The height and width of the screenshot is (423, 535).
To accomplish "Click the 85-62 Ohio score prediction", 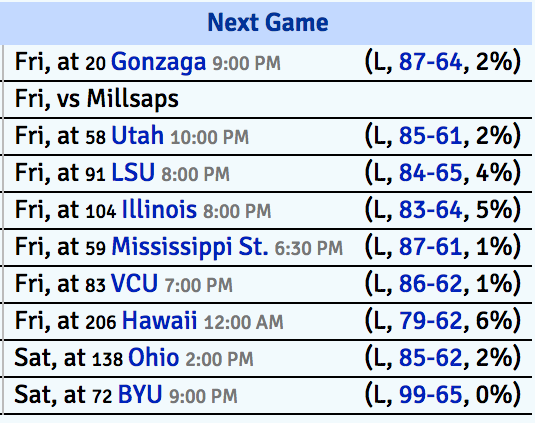I will coord(431,357).
